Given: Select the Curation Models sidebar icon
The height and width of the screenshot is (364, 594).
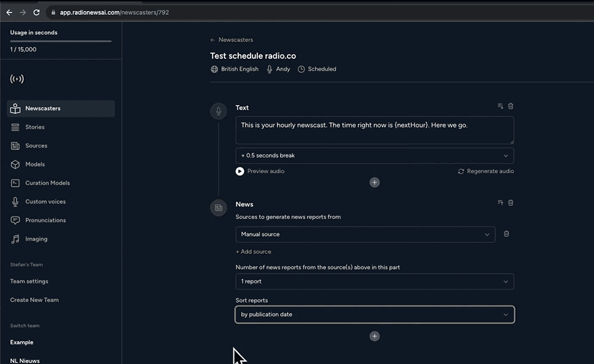Looking at the screenshot, I should [x=14, y=183].
